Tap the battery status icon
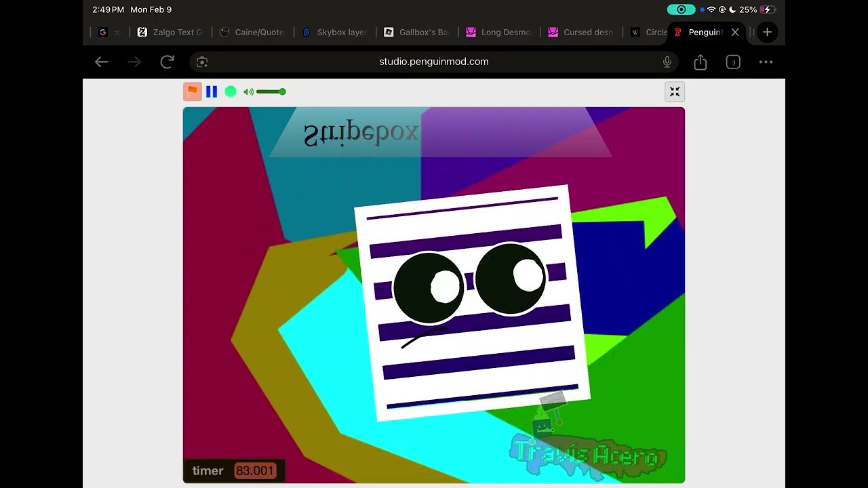 pyautogui.click(x=768, y=9)
